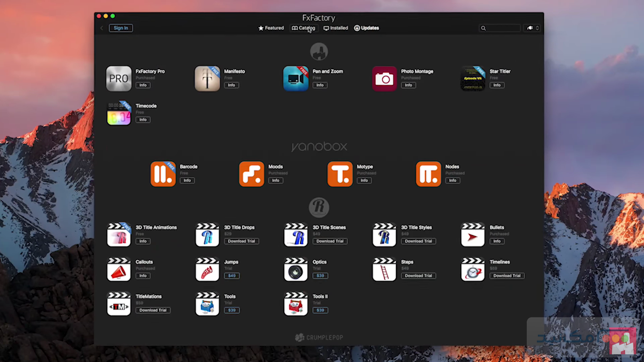Select the Pan and Zoom icon
644x362 pixels.
[x=296, y=79]
